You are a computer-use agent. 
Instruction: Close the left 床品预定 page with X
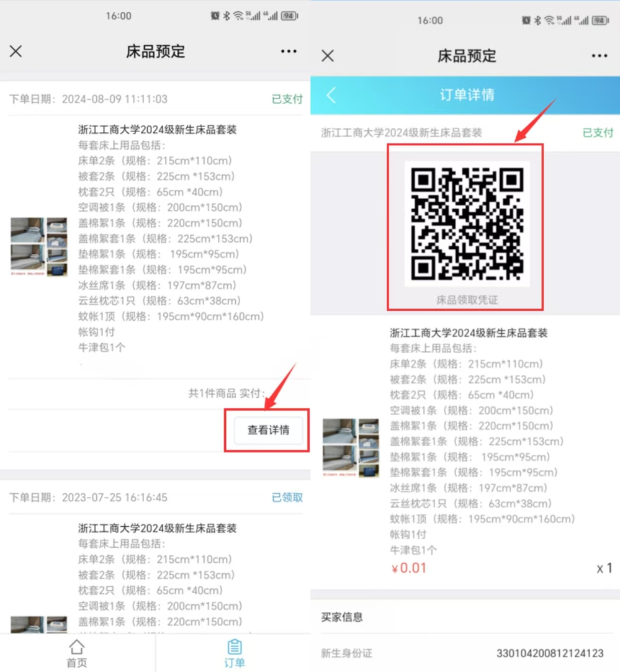point(16,52)
